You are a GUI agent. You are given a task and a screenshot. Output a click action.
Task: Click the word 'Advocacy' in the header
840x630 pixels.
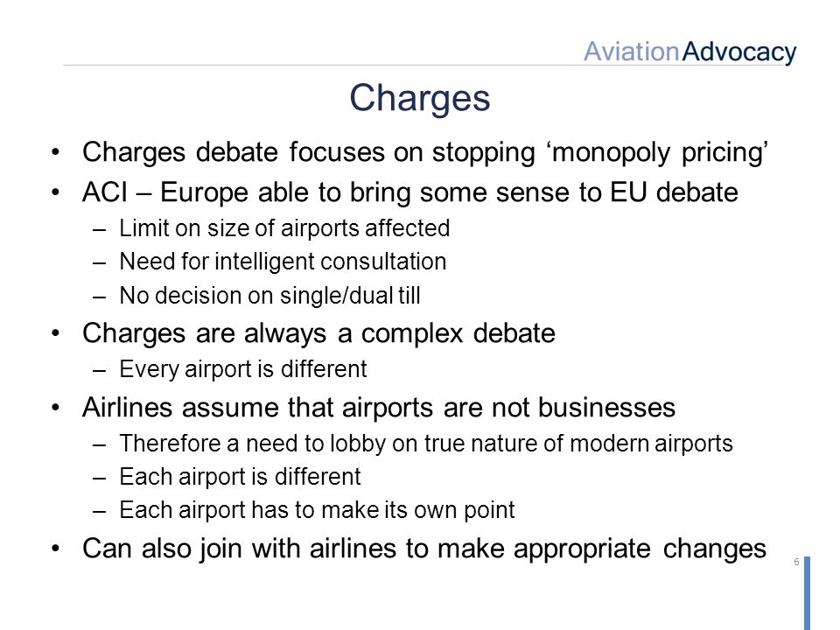click(x=739, y=52)
